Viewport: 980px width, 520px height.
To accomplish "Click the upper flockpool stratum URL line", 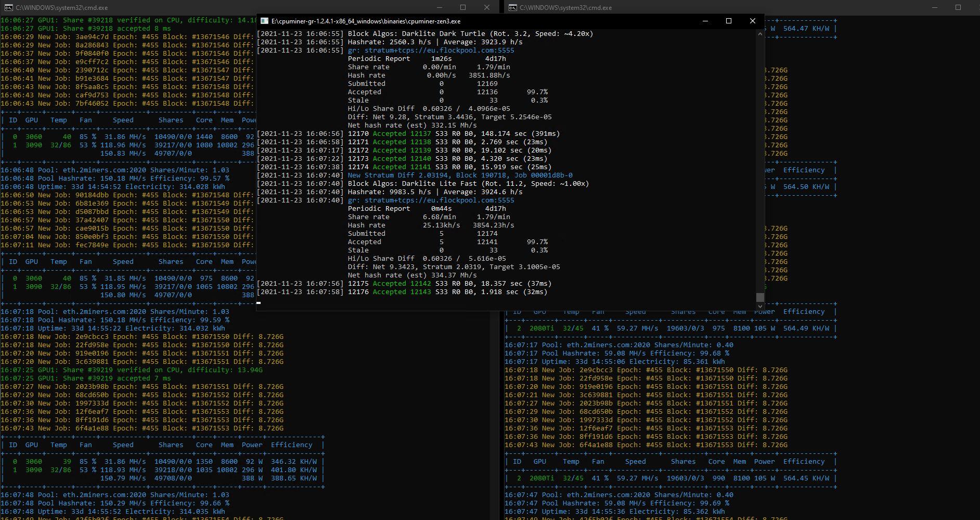I will 431,50.
